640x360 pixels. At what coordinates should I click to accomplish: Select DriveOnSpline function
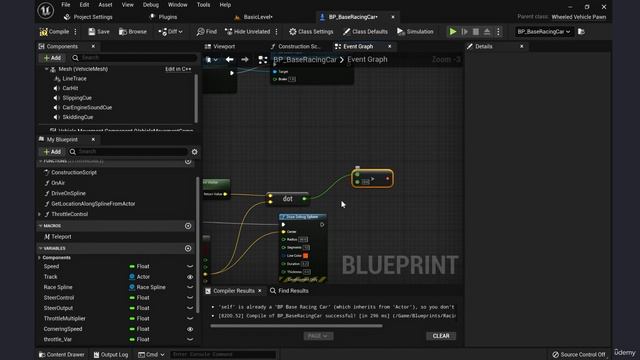pos(68,193)
